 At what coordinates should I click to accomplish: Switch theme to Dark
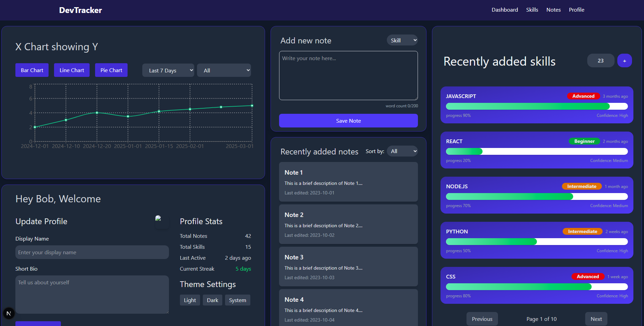click(212, 300)
